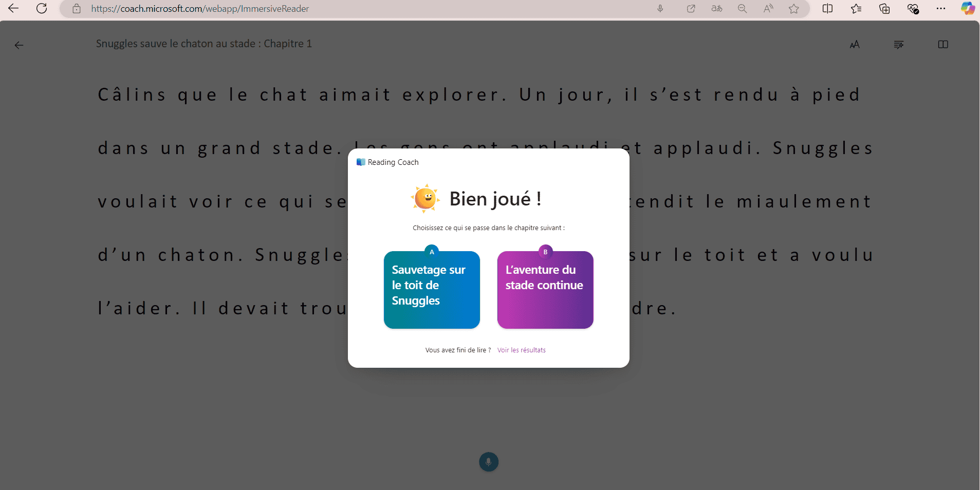This screenshot has width=980, height=490.
Task: Open Copilot from the browser toolbar
Action: [968, 9]
